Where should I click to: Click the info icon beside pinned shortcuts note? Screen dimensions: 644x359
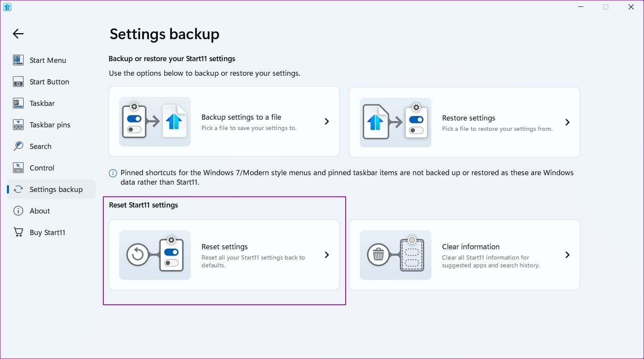pyautogui.click(x=113, y=173)
